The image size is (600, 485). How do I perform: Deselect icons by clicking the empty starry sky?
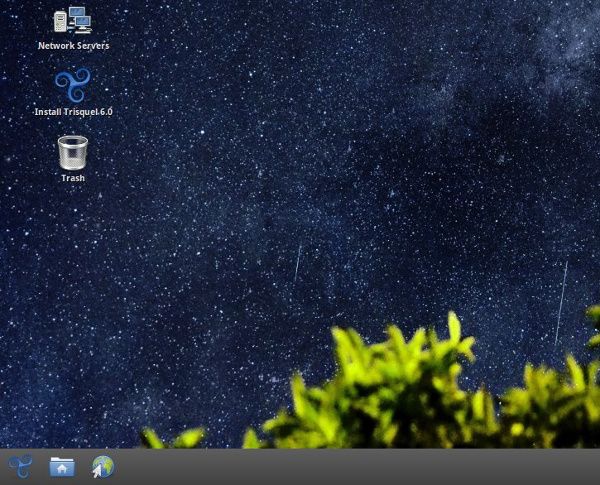point(300,150)
